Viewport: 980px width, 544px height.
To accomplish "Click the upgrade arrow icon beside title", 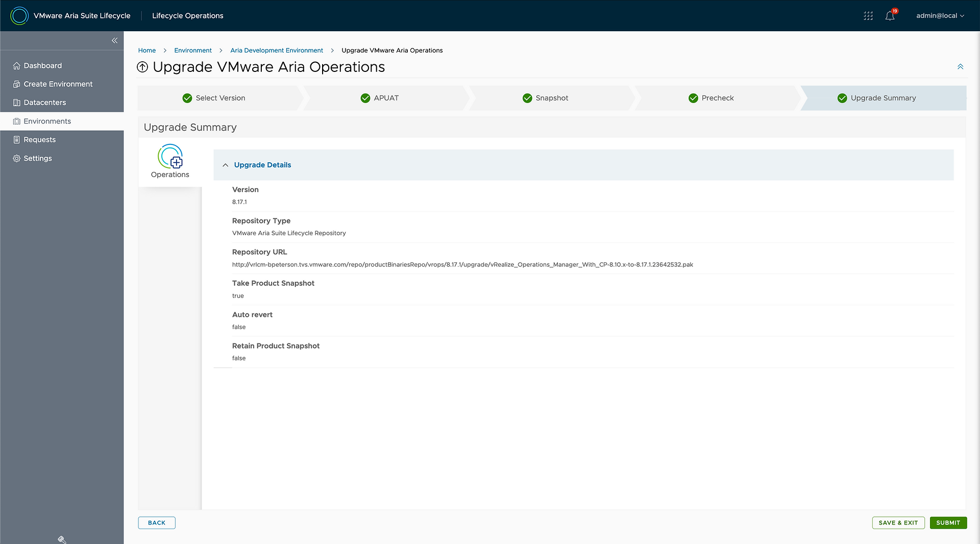I will point(142,67).
